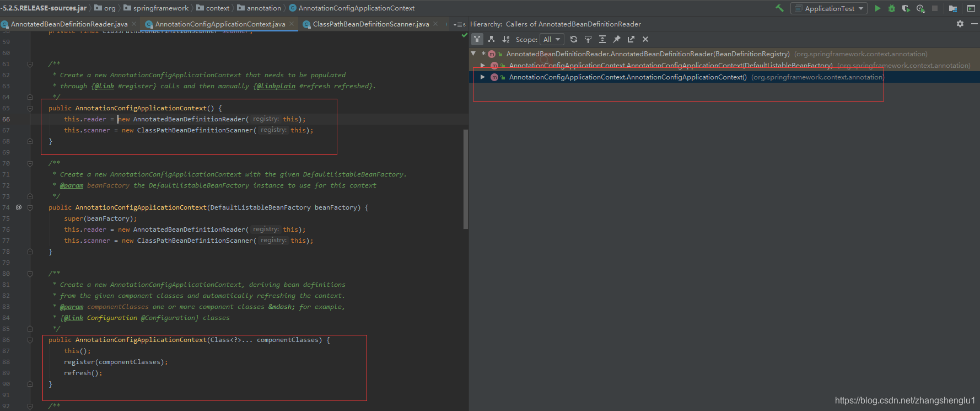
Task: Toggle caller methods hierarchy view icon
Action: (x=477, y=39)
